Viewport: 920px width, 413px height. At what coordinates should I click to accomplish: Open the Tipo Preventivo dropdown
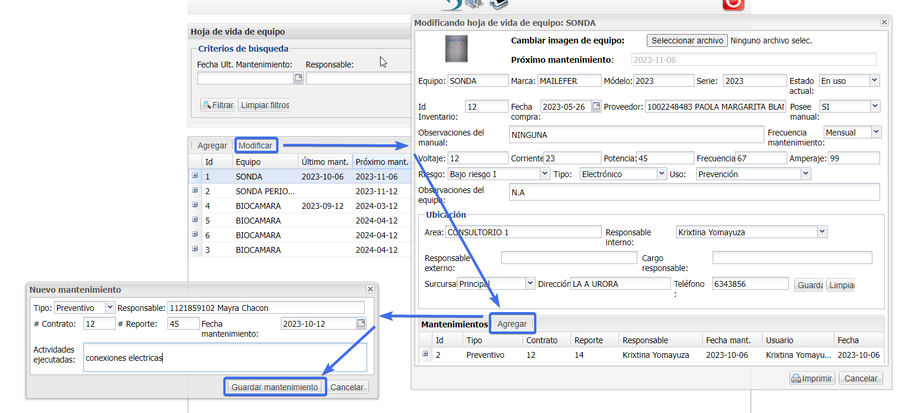point(110,307)
